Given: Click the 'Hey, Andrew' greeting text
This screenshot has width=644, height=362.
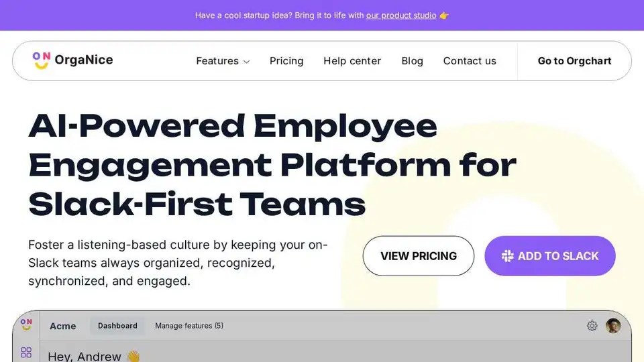Looking at the screenshot, I should coord(85,356).
